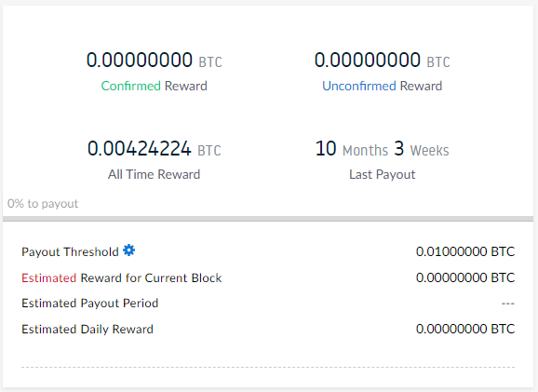Open Payout Threshold settings gear icon
Viewport: 538px width, 392px height.
point(129,250)
